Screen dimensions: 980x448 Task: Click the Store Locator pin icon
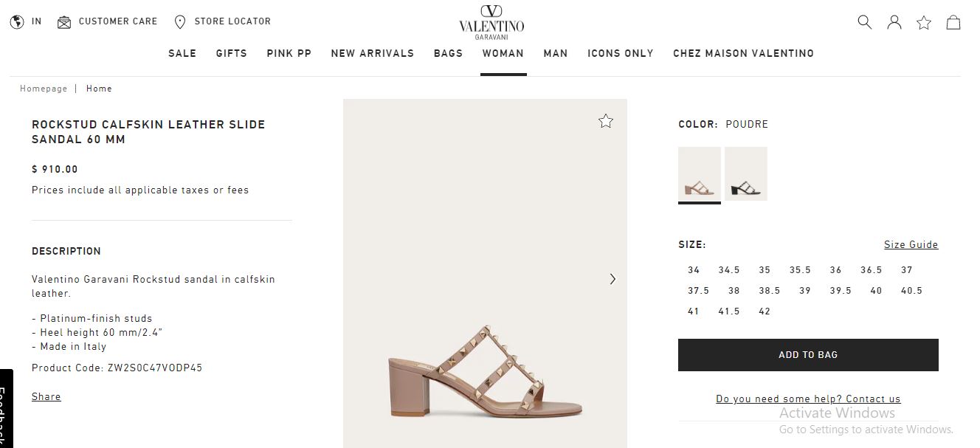point(180,22)
